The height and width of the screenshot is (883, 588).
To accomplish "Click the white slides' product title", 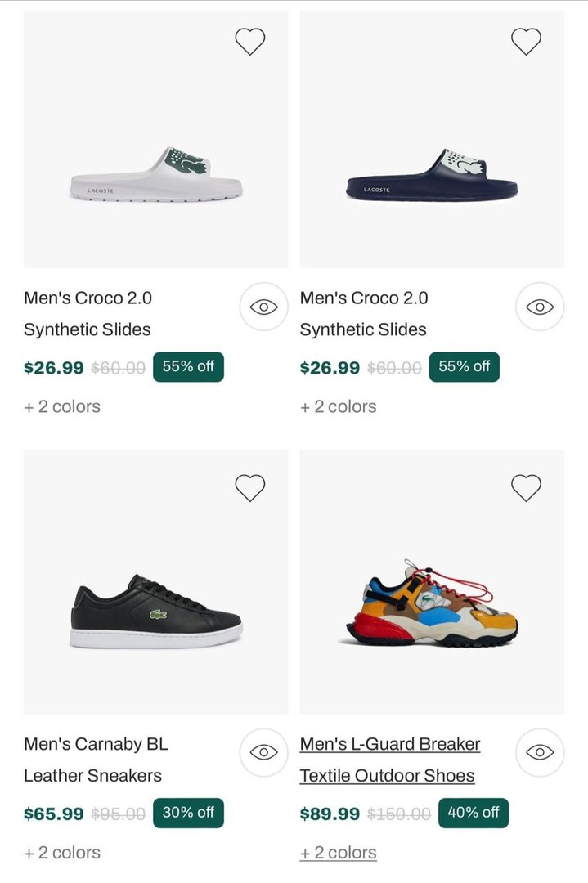I will 88,313.
